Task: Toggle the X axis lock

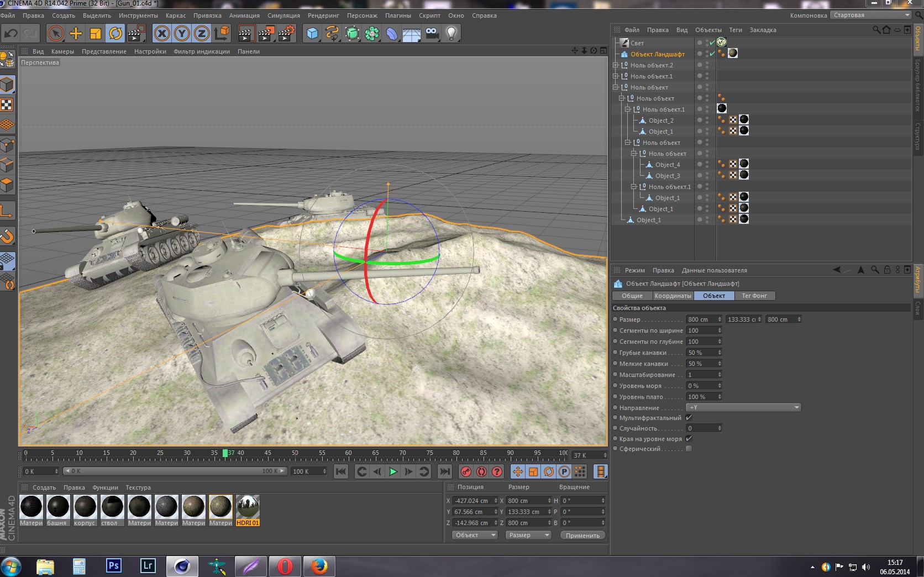Action: pos(162,34)
